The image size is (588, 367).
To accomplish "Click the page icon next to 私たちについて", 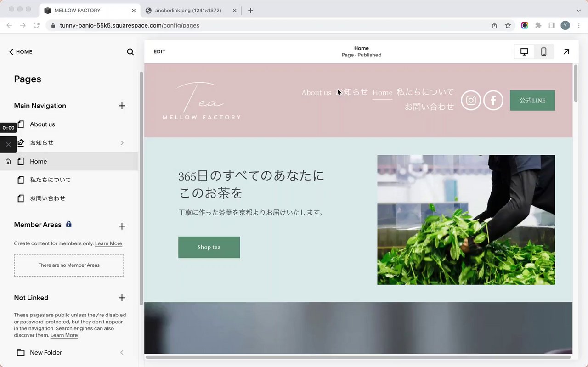I will pos(20,180).
